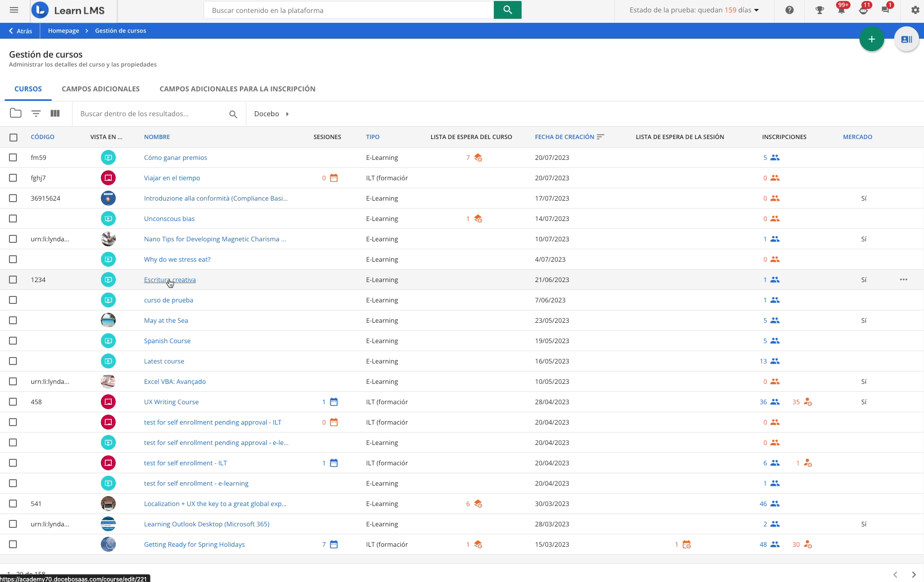Open the settings gear icon

(x=915, y=10)
